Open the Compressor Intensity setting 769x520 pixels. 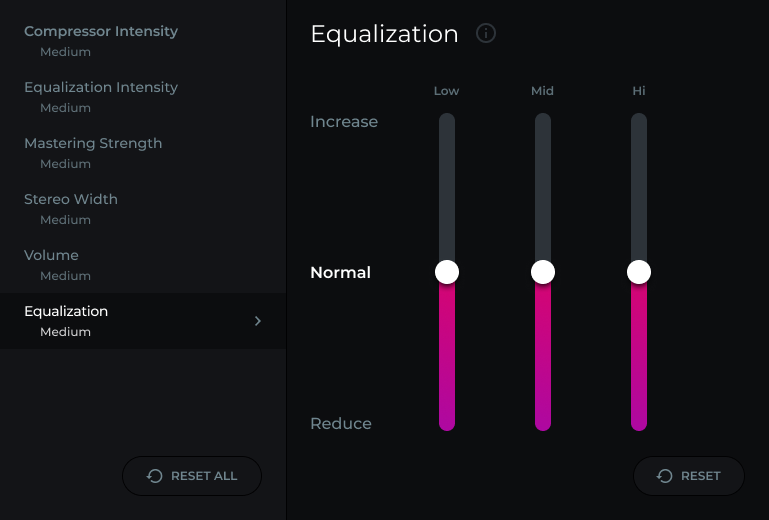click(x=143, y=41)
